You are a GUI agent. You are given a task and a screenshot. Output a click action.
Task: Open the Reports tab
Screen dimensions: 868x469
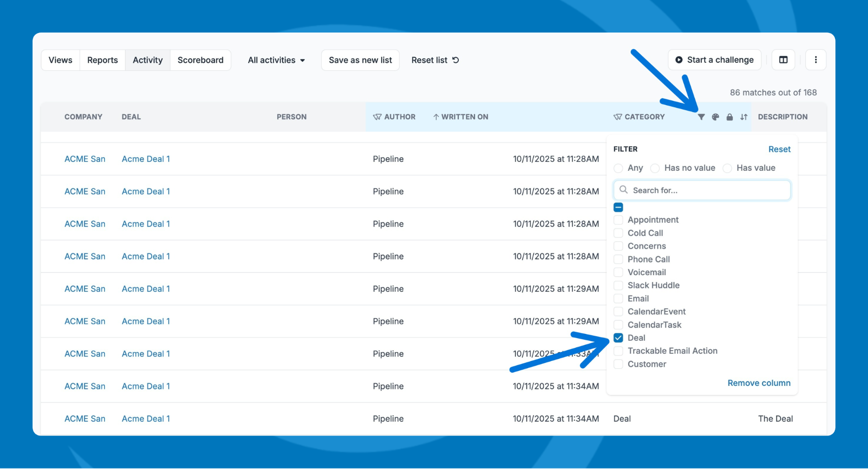click(x=102, y=60)
